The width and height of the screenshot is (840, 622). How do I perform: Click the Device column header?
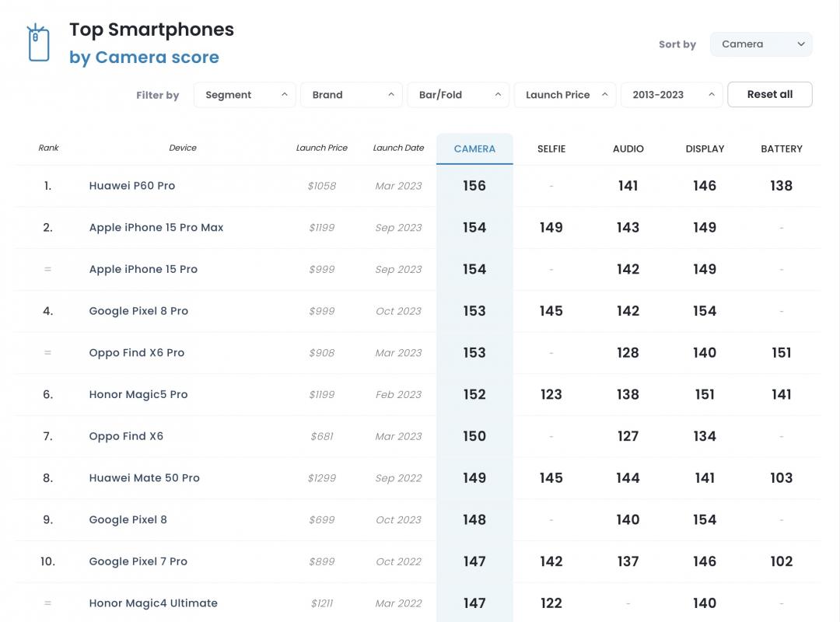(x=183, y=148)
